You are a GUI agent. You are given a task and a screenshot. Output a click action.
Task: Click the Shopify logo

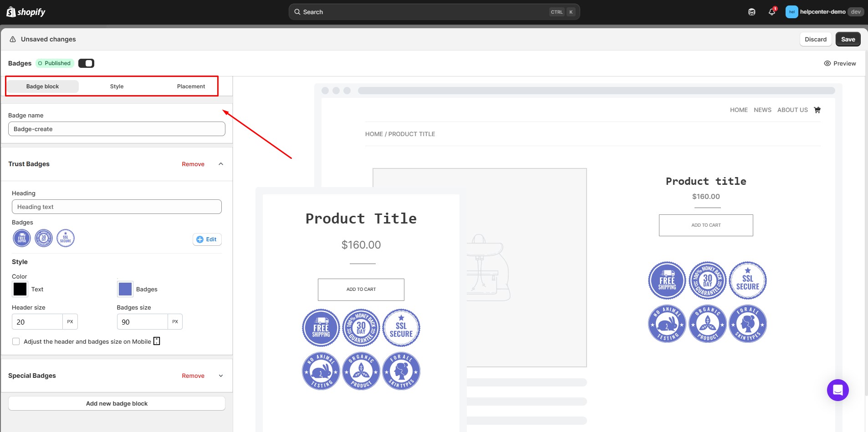coord(26,12)
